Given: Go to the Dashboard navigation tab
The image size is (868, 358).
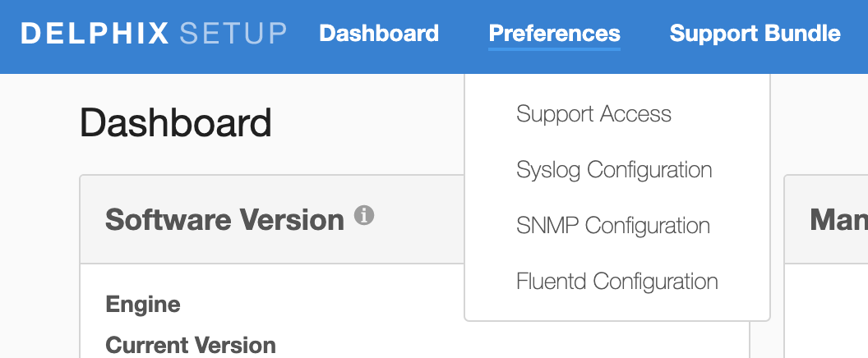Looking at the screenshot, I should click(379, 34).
